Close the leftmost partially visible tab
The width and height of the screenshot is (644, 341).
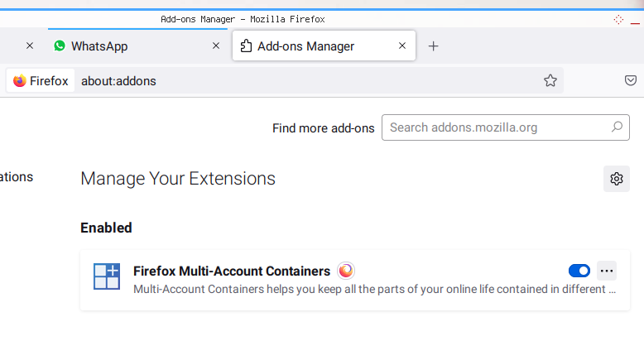point(30,46)
